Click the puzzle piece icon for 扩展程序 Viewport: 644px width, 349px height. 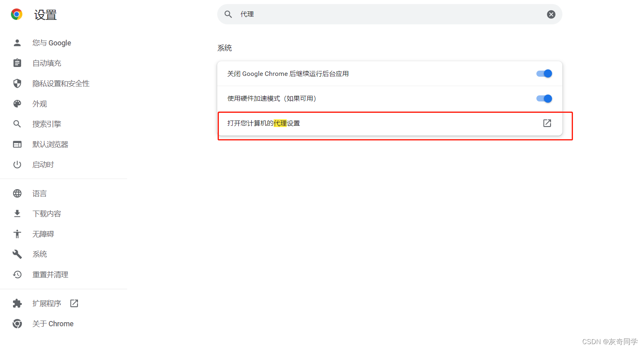tap(17, 303)
